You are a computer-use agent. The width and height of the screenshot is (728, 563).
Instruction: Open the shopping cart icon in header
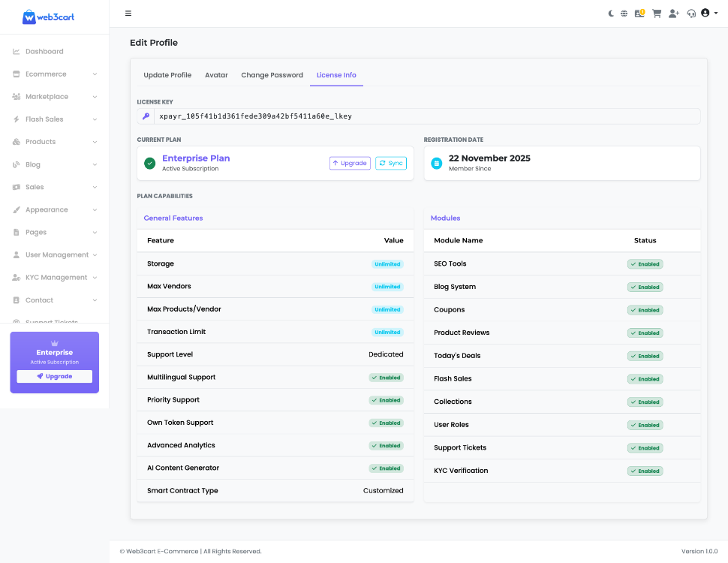(657, 14)
